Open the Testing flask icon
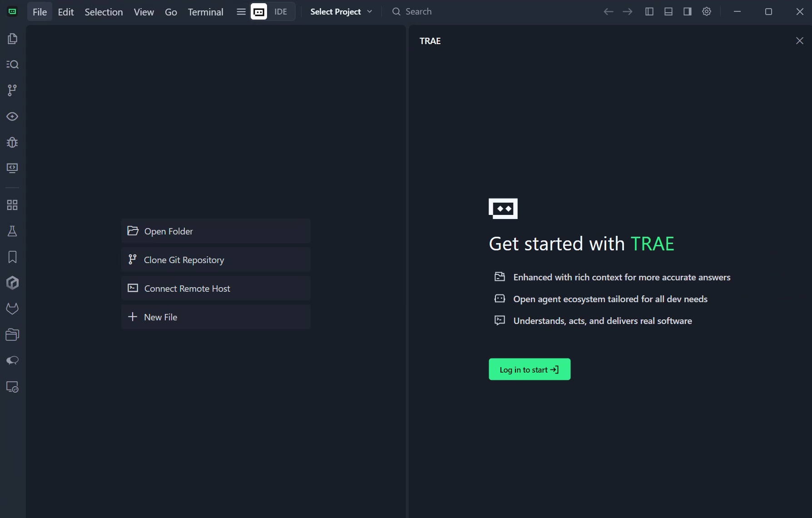The height and width of the screenshot is (518, 812). click(12, 231)
